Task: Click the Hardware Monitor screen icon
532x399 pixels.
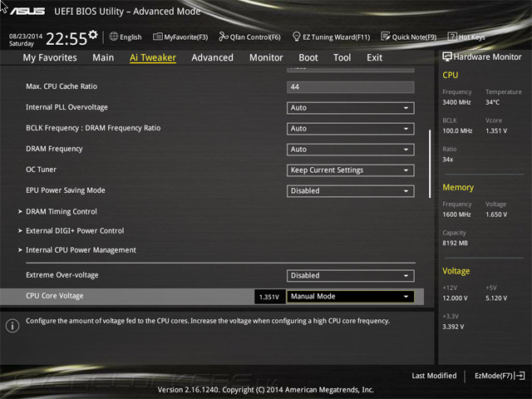Action: tap(447, 57)
